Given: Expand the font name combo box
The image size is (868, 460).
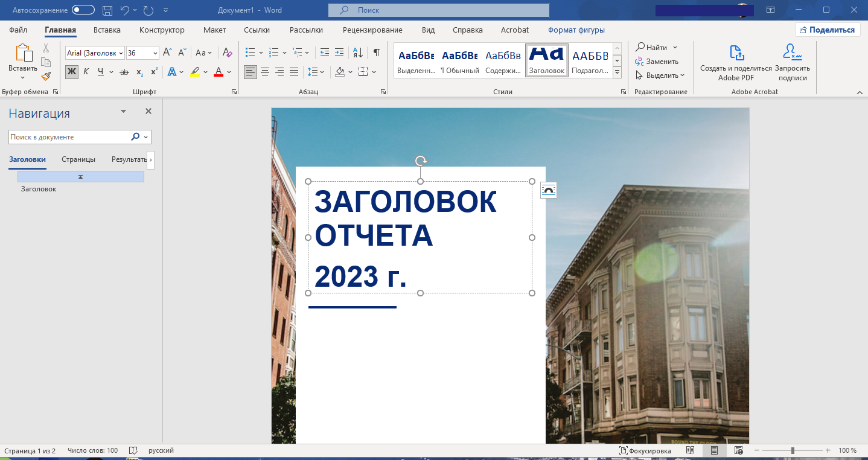Looking at the screenshot, I should pyautogui.click(x=121, y=53).
